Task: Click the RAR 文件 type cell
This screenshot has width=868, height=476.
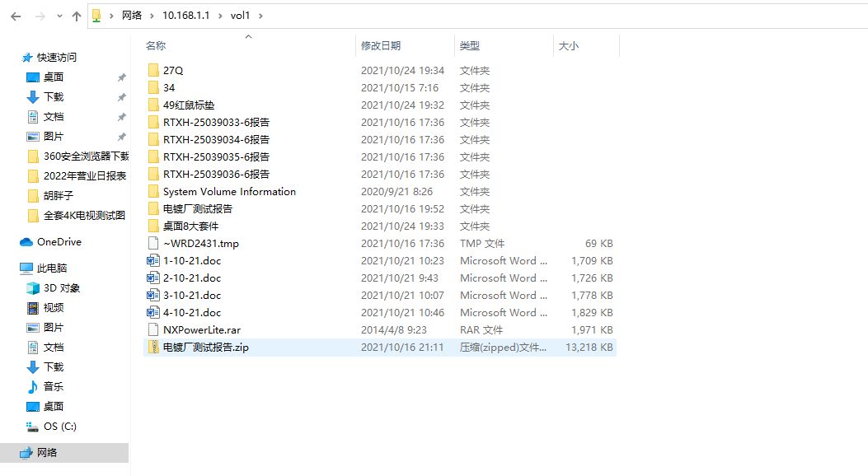Action: [481, 330]
